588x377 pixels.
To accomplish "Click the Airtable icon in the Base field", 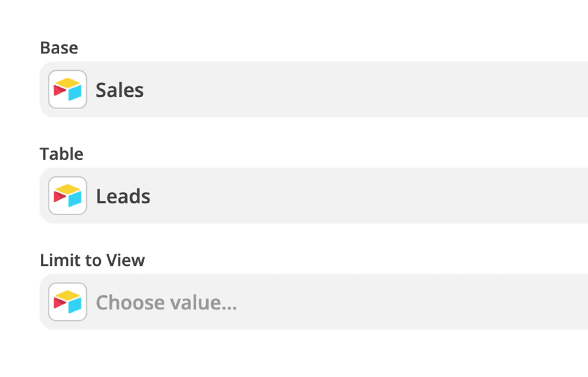I will point(68,89).
